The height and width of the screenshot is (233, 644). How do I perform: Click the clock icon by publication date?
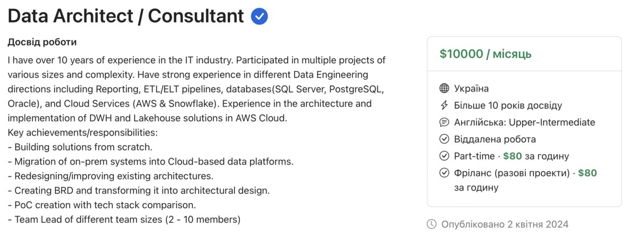pyautogui.click(x=431, y=224)
